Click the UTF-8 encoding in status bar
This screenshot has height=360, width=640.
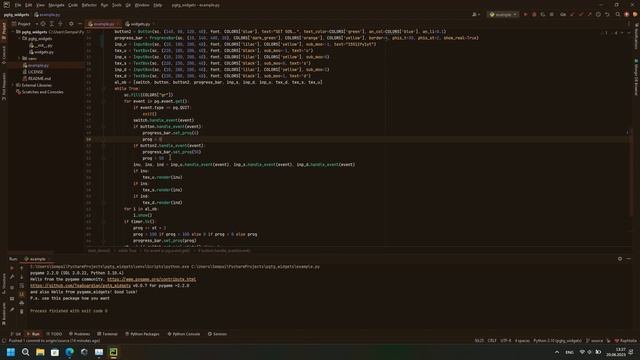pyautogui.click(x=506, y=340)
